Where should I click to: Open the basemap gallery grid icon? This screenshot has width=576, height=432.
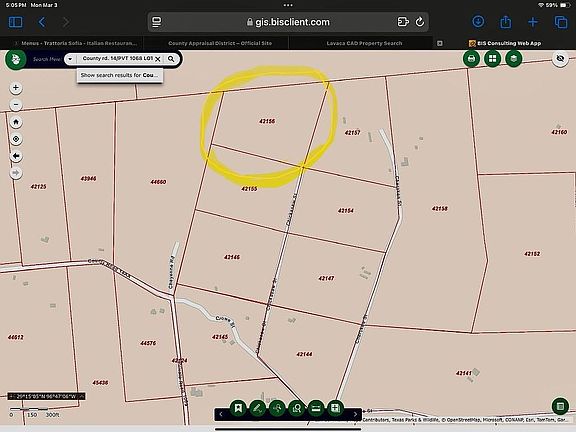[493, 59]
